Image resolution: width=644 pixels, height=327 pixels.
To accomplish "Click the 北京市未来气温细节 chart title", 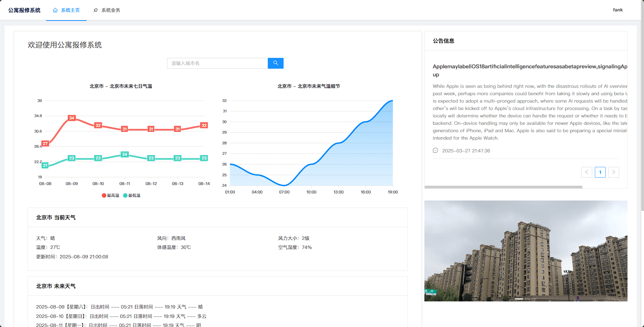I will pyautogui.click(x=309, y=86).
